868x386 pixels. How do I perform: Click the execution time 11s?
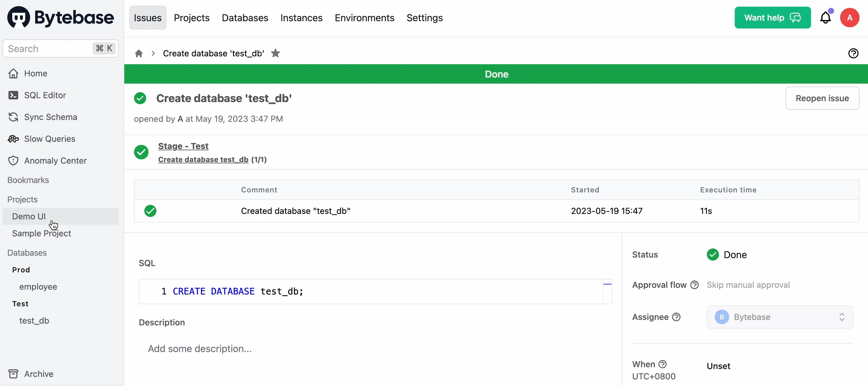(x=706, y=211)
